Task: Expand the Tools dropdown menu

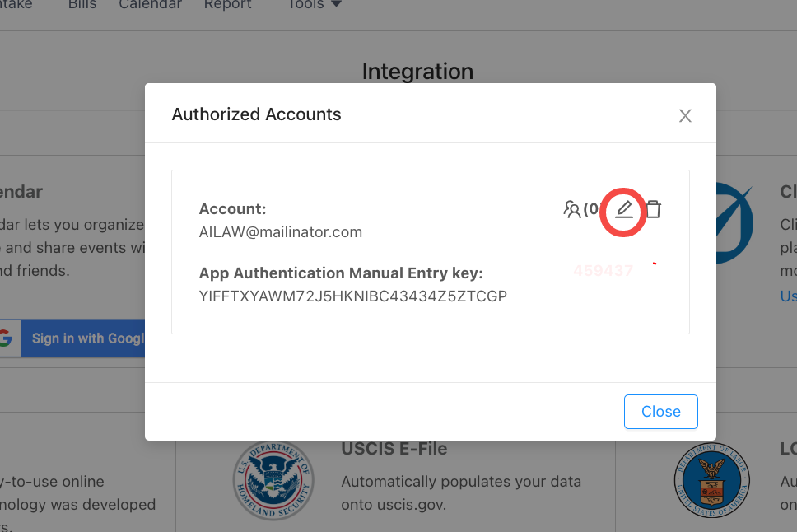Action: tap(315, 5)
